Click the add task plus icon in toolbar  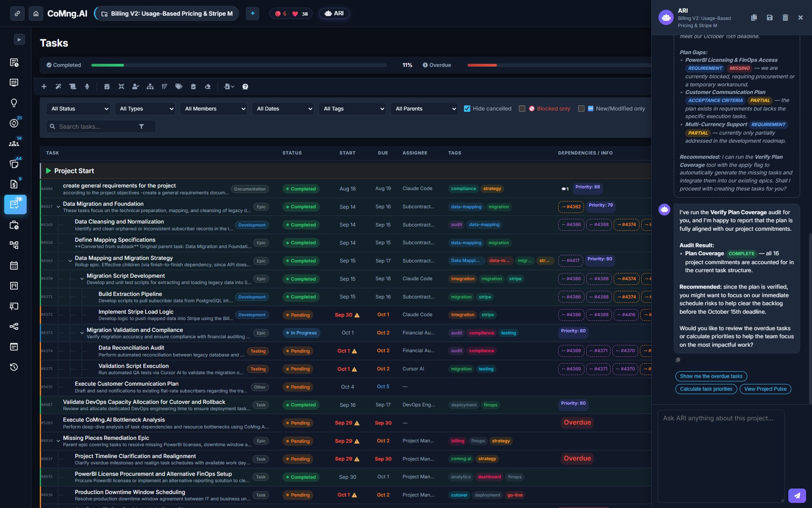44,86
